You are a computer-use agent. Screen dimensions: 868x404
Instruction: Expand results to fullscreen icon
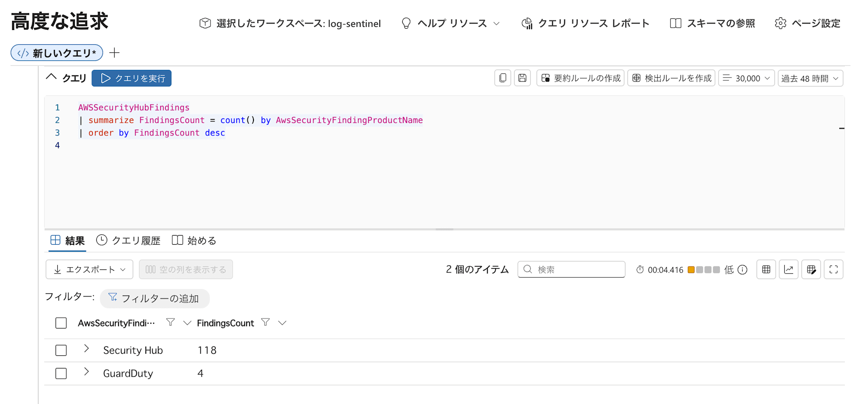click(x=834, y=269)
